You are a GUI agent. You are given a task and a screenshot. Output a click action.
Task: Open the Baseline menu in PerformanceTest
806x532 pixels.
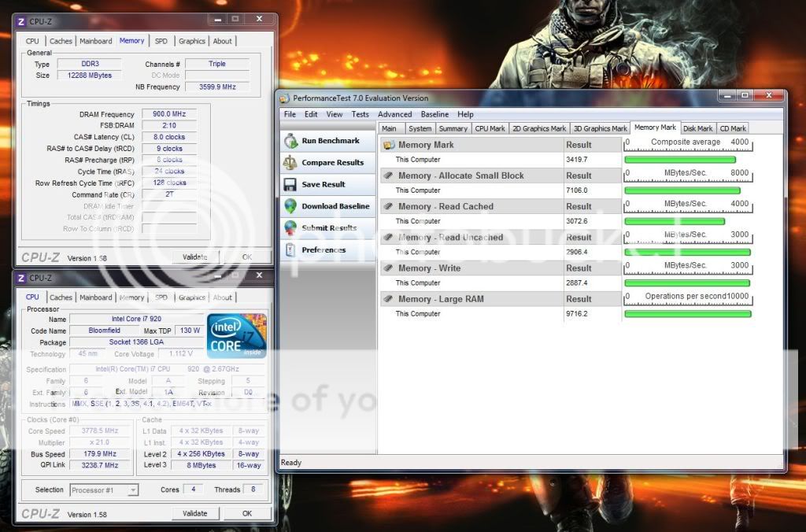(434, 114)
